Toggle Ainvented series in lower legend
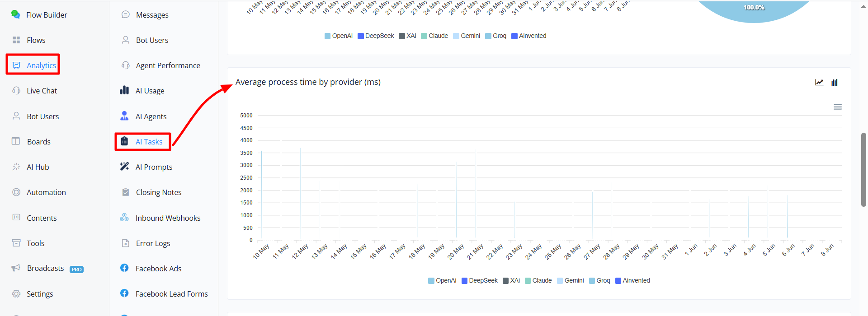 pos(632,281)
